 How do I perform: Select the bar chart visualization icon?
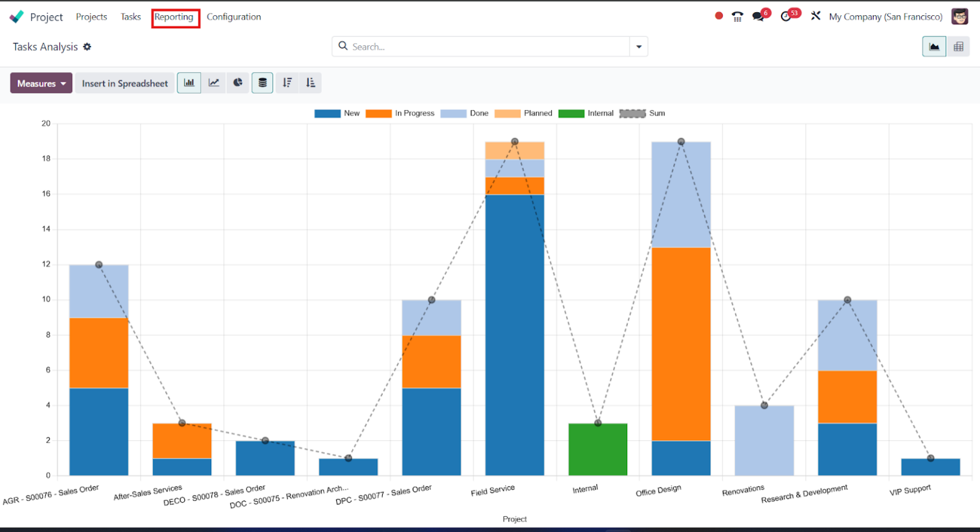tap(189, 82)
